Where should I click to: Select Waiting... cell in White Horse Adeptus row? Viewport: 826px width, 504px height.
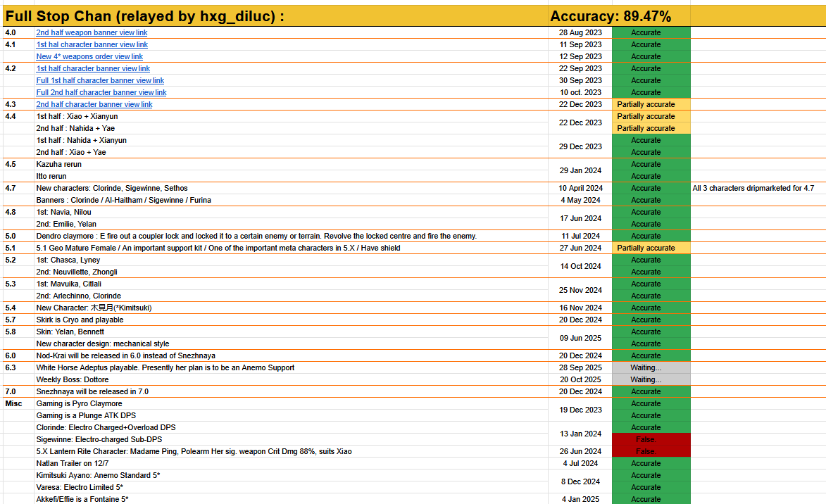coord(651,367)
